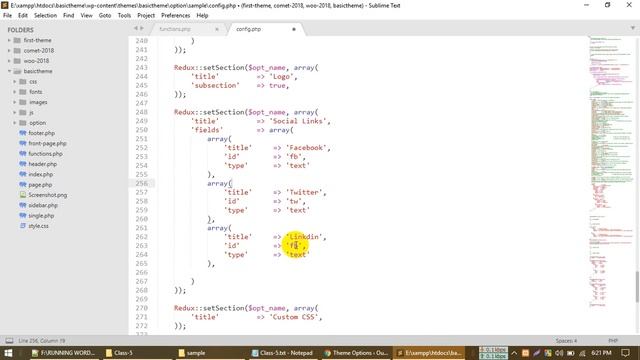Image resolution: width=640 pixels, height=360 pixels.
Task: Open the Edit menu
Action: (x=23, y=16)
